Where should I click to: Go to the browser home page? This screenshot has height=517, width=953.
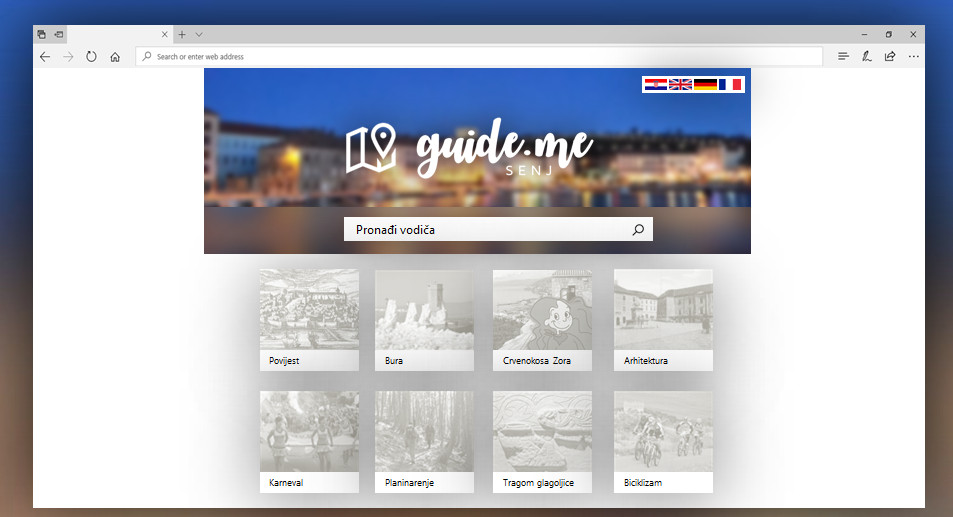115,57
